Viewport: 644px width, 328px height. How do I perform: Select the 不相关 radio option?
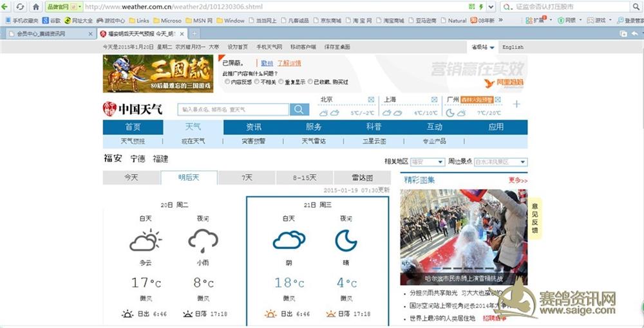(257, 82)
